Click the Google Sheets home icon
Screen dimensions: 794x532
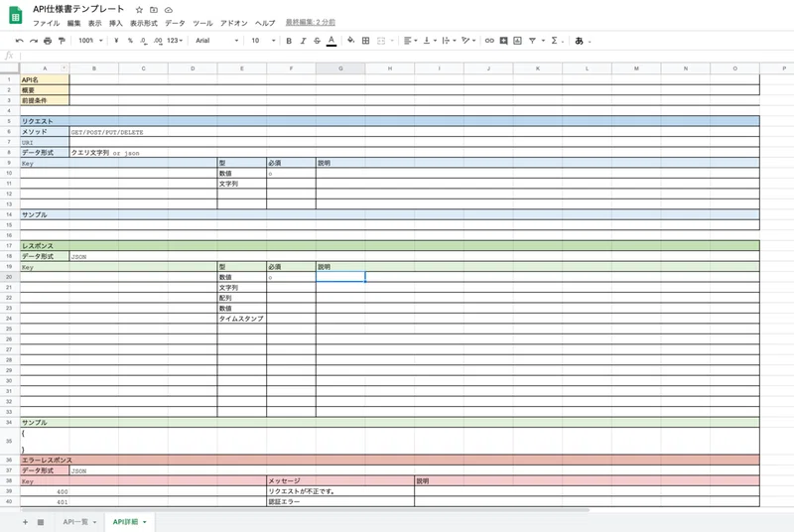pyautogui.click(x=15, y=15)
